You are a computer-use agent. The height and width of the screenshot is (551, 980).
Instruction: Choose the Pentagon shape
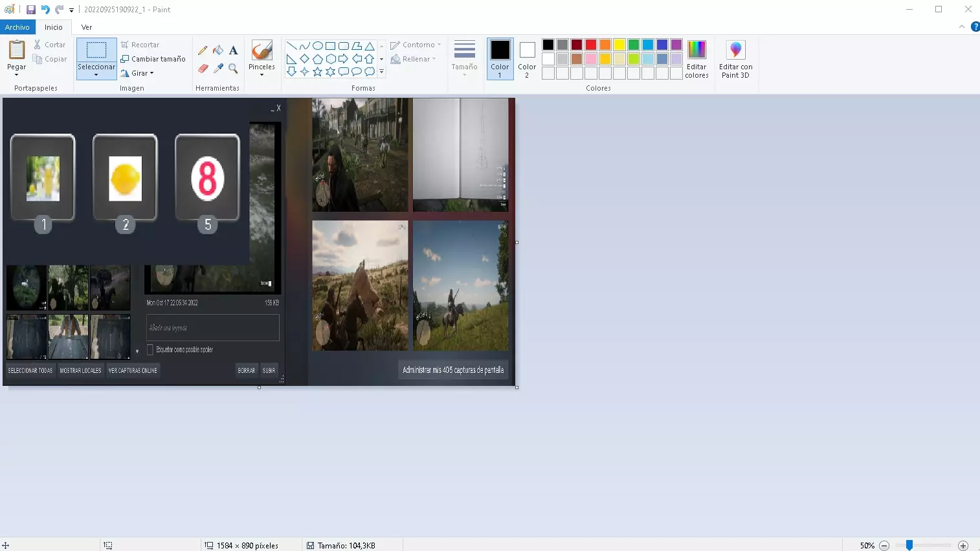317,59
